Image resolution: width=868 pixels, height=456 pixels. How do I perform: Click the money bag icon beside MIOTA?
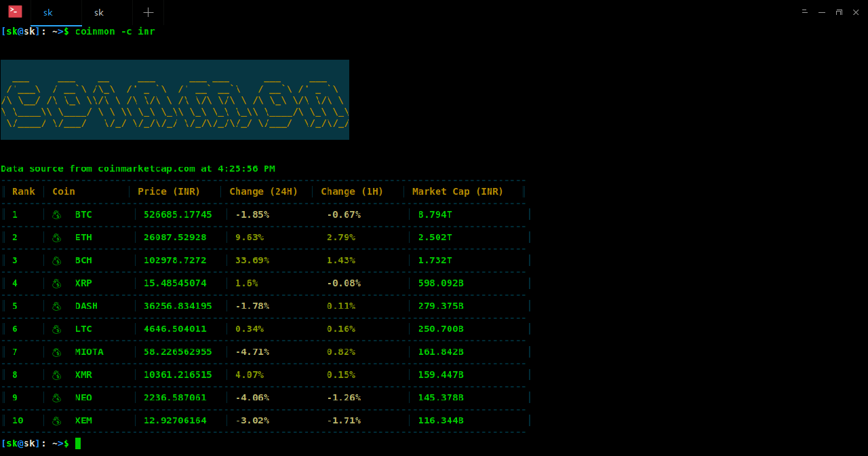point(57,352)
